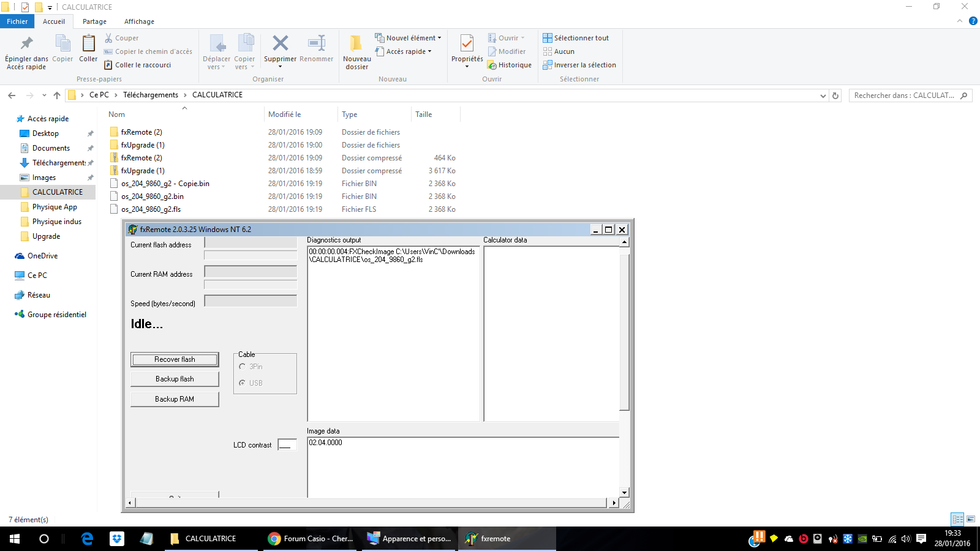980x551 pixels.
Task: Click the Copier ribbon icon
Action: [x=62, y=43]
